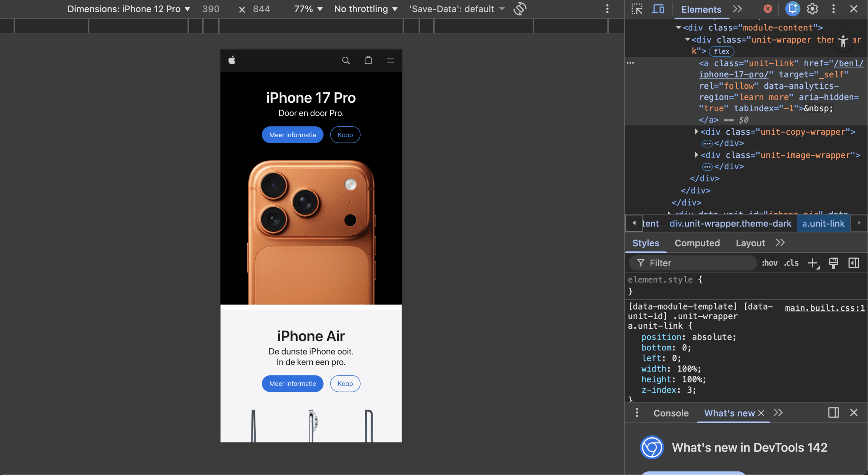Open the Apple site hamburger menu

tap(390, 61)
